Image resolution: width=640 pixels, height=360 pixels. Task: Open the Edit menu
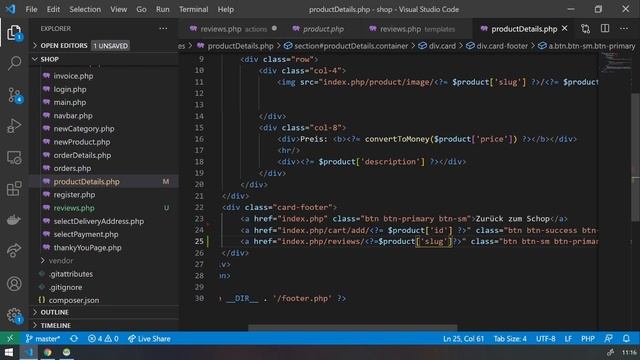click(x=53, y=9)
